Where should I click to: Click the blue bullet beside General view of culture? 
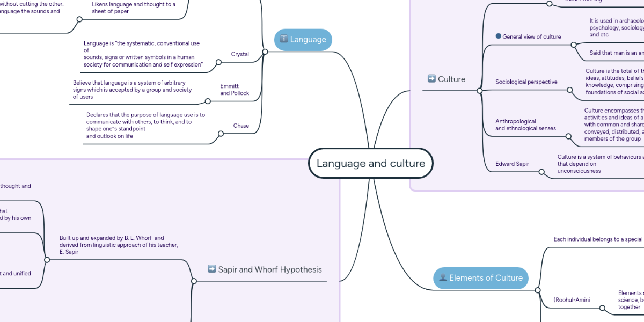point(497,36)
